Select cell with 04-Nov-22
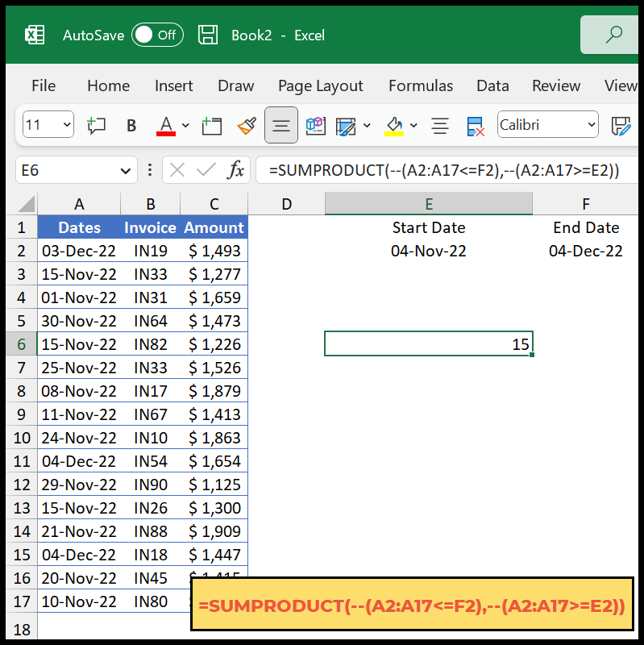The width and height of the screenshot is (644, 645). click(429, 251)
